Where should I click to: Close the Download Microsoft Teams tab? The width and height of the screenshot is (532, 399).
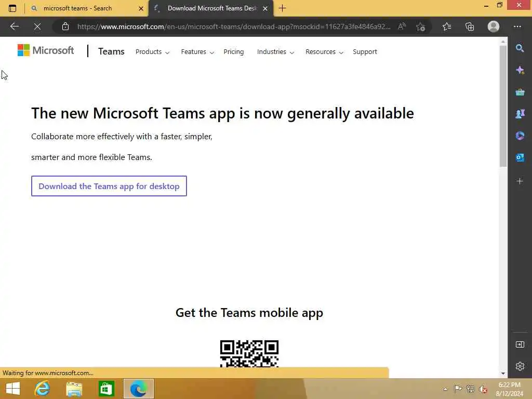coord(265,8)
